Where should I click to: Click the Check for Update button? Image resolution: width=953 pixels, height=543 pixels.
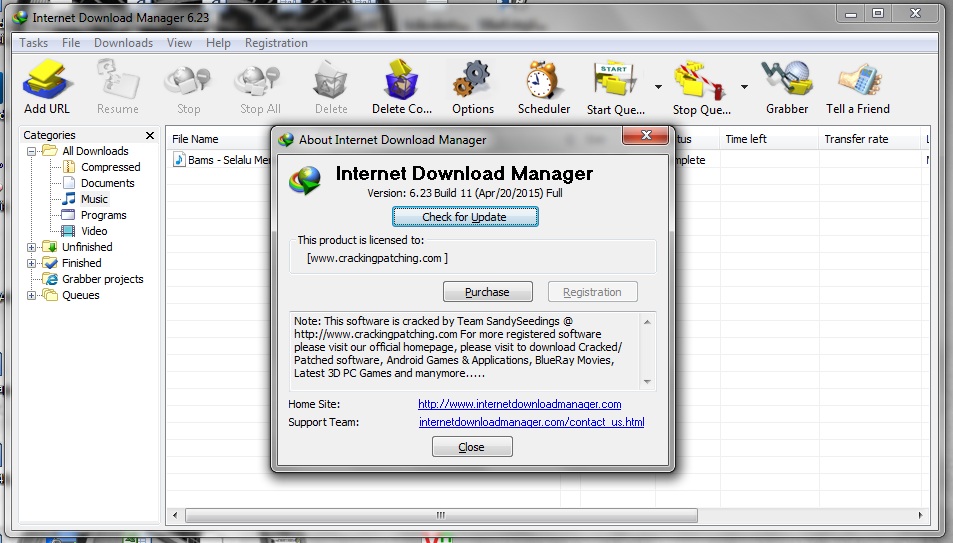465,217
